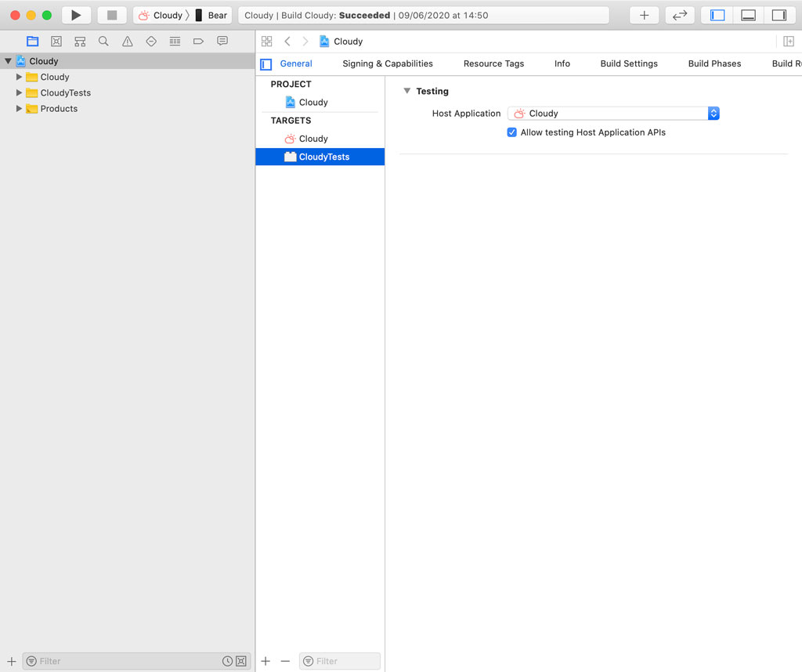
Task: Collapse the Testing section
Action: click(406, 91)
